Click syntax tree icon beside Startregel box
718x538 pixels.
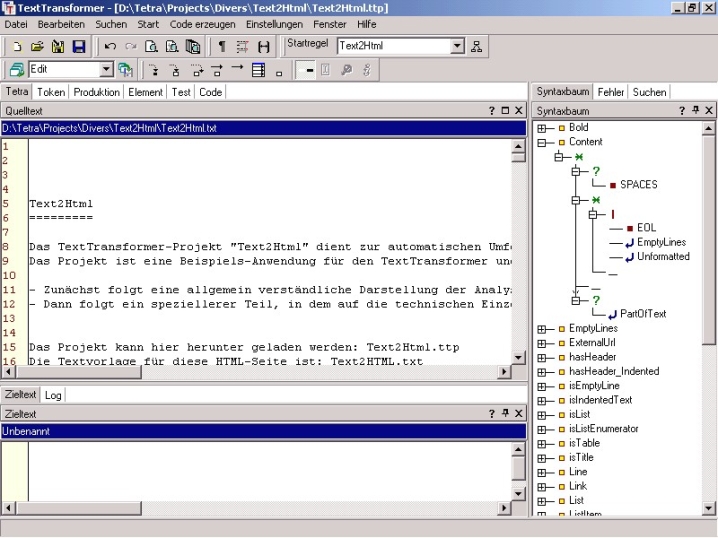pyautogui.click(x=477, y=46)
